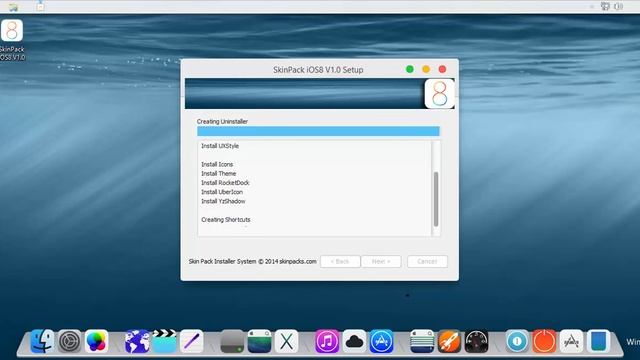Click the top-left menu bar tray icon
640x360 pixels.
tap(13, 7)
